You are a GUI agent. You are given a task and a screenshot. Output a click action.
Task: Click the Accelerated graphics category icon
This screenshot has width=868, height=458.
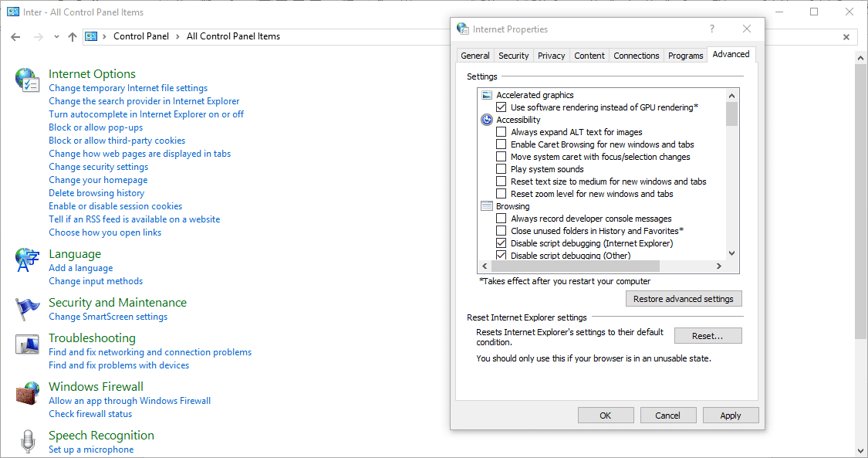pos(487,95)
